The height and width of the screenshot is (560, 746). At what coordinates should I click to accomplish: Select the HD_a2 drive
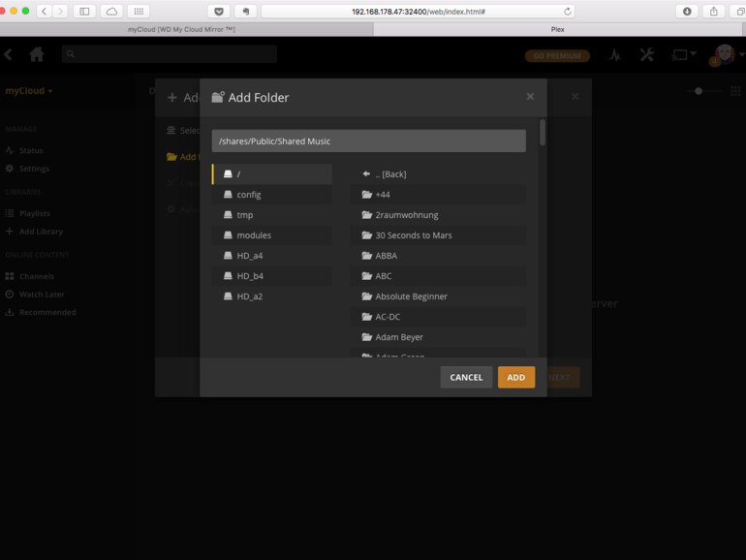(272, 296)
